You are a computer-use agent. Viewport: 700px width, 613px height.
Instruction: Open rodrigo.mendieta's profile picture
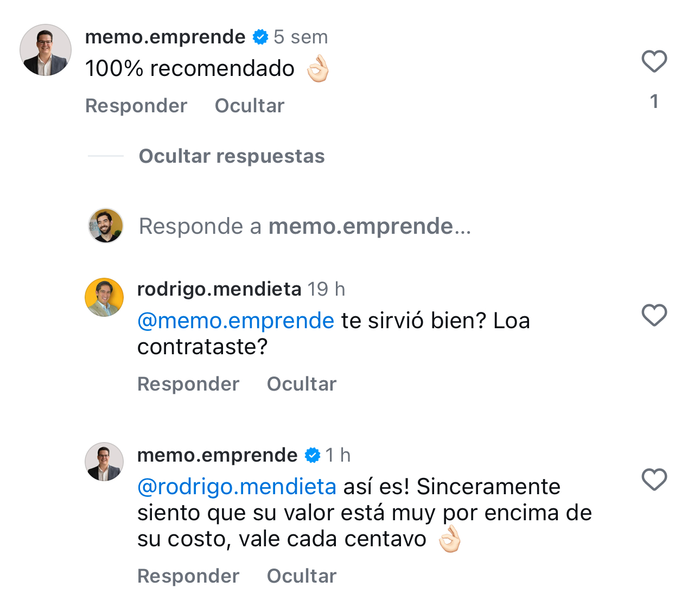point(104,297)
